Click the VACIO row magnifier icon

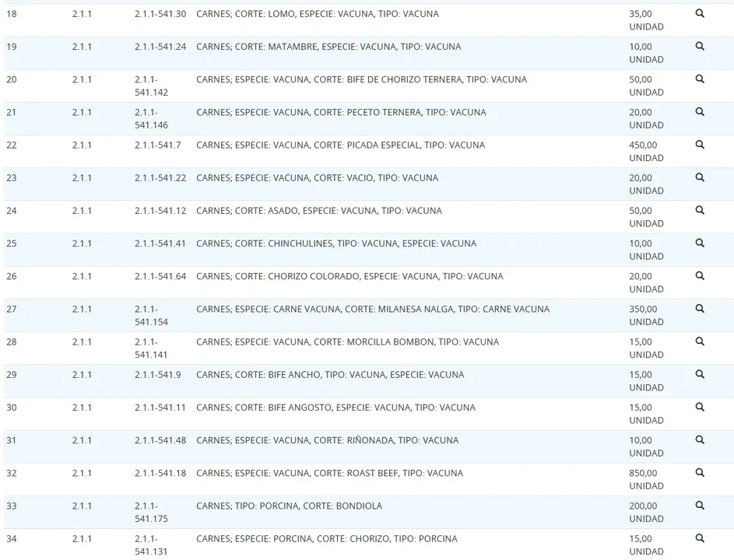coord(700,177)
